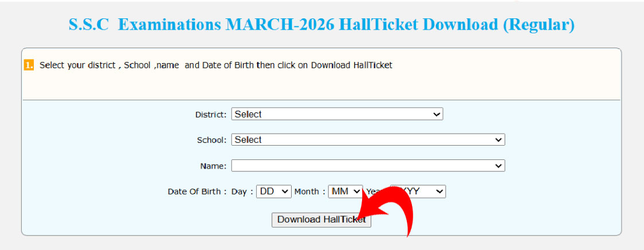Expand the School selection dropdown
The width and height of the screenshot is (644, 250).
pyautogui.click(x=368, y=139)
